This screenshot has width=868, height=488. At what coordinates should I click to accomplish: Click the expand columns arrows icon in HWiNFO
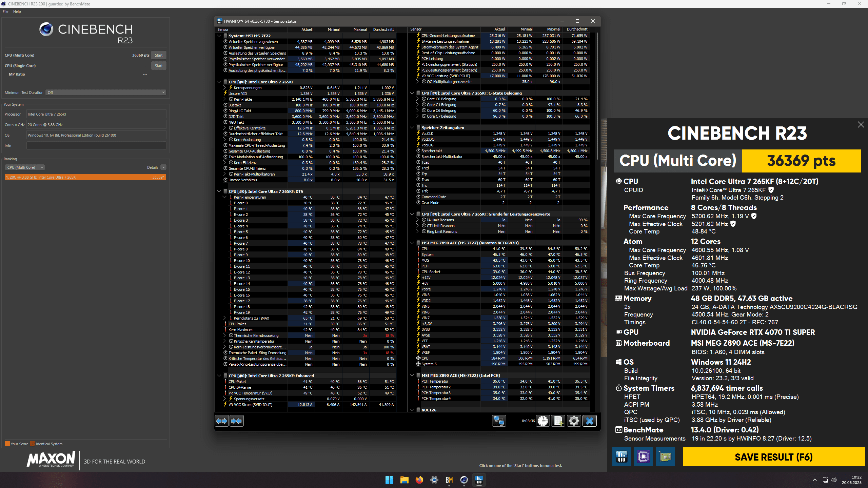[x=222, y=421]
